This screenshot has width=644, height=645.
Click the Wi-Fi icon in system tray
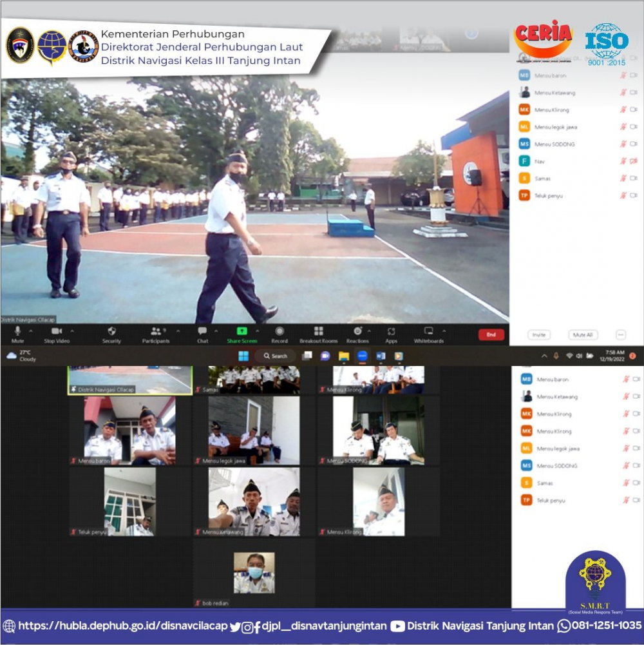click(569, 356)
